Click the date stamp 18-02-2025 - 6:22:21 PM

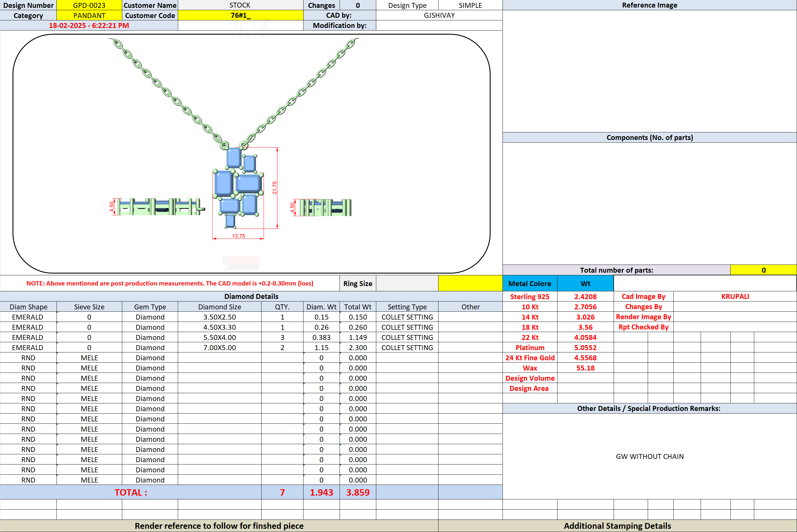click(89, 25)
